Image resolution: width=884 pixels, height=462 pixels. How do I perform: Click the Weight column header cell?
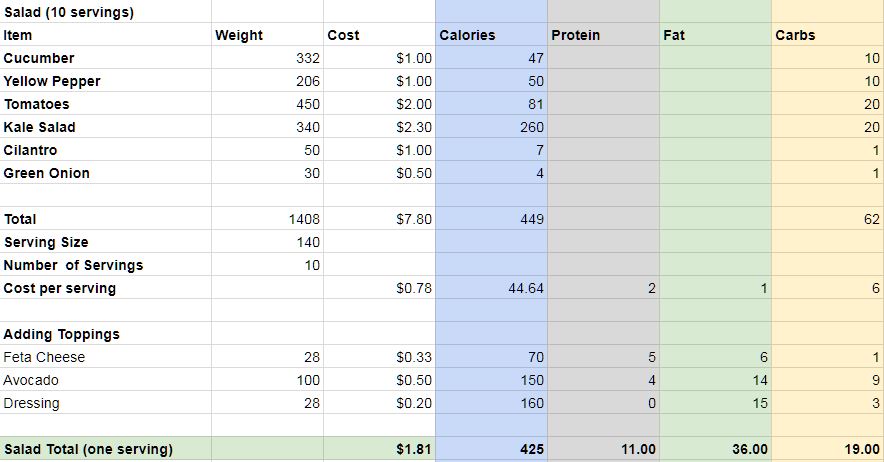(x=267, y=35)
